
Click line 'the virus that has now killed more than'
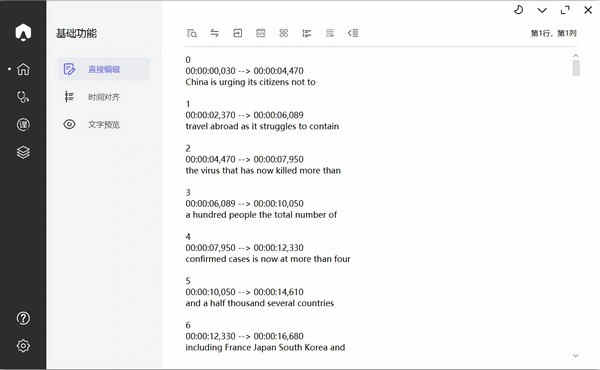(x=263, y=171)
